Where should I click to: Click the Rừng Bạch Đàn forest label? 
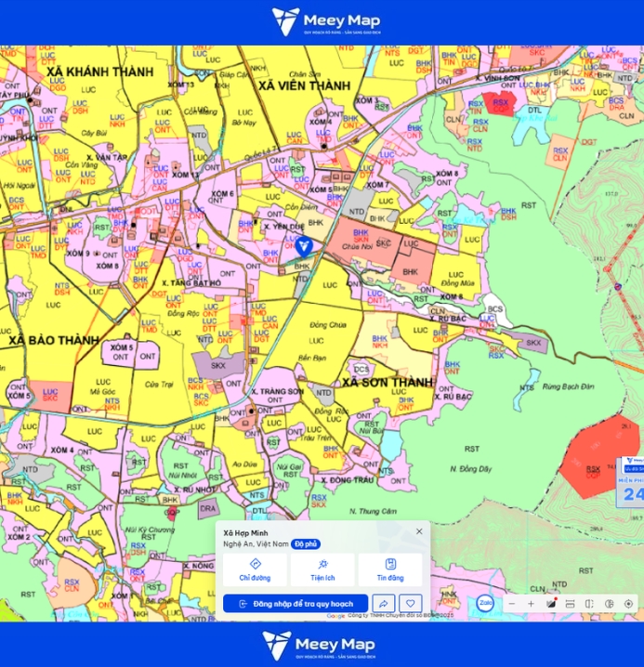click(568, 386)
